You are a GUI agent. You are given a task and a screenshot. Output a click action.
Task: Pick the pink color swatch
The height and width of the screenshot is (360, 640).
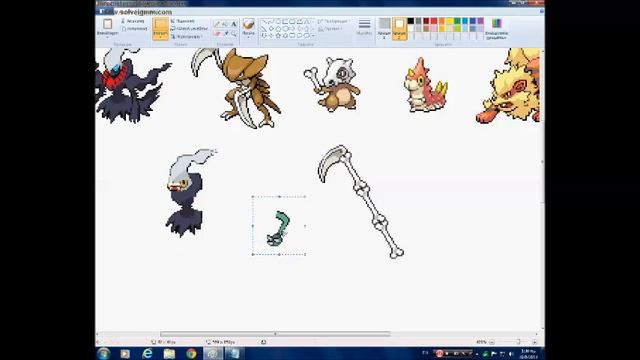point(434,29)
